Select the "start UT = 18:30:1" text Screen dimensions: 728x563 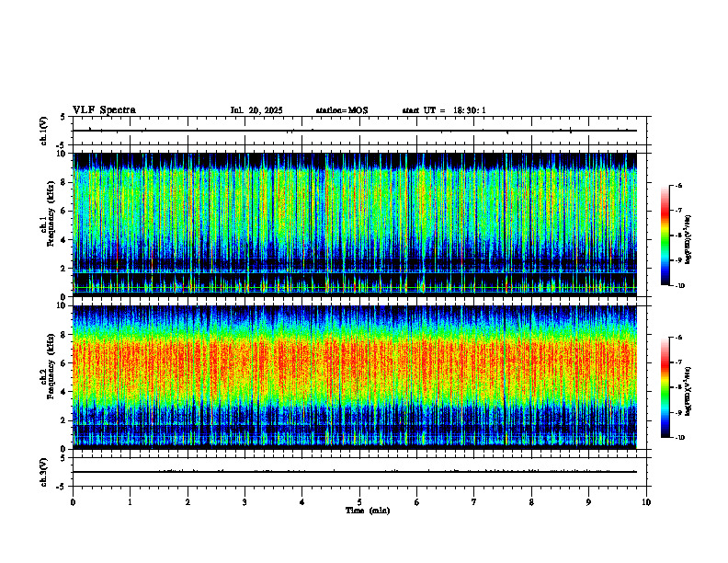coord(444,110)
